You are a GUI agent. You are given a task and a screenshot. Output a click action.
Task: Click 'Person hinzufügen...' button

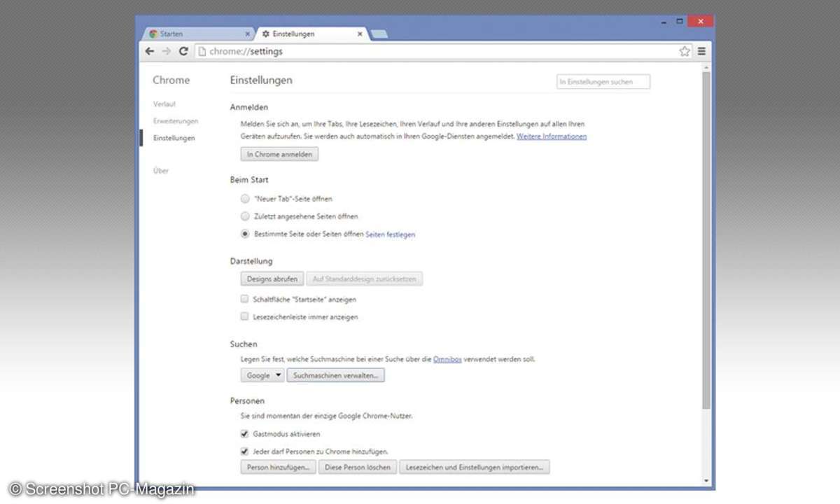[278, 467]
